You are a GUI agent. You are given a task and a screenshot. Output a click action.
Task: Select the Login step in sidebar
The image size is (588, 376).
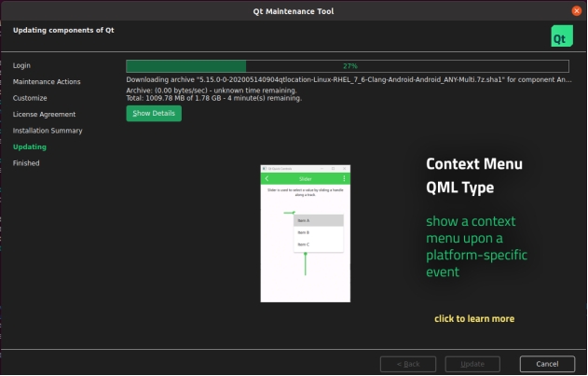tap(21, 65)
